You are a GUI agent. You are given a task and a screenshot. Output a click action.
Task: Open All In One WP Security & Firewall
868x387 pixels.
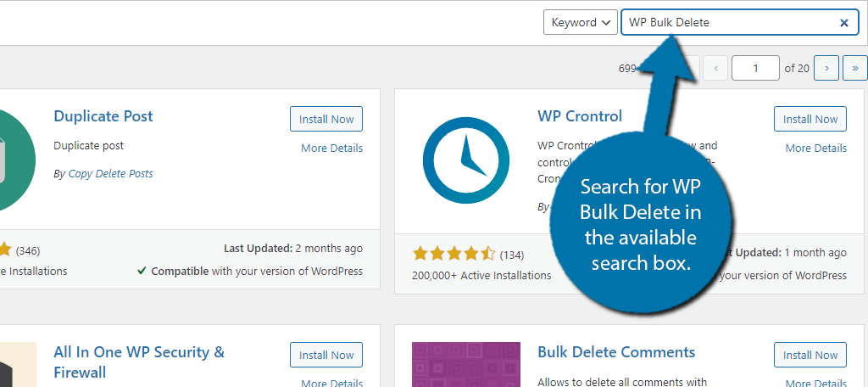139,362
